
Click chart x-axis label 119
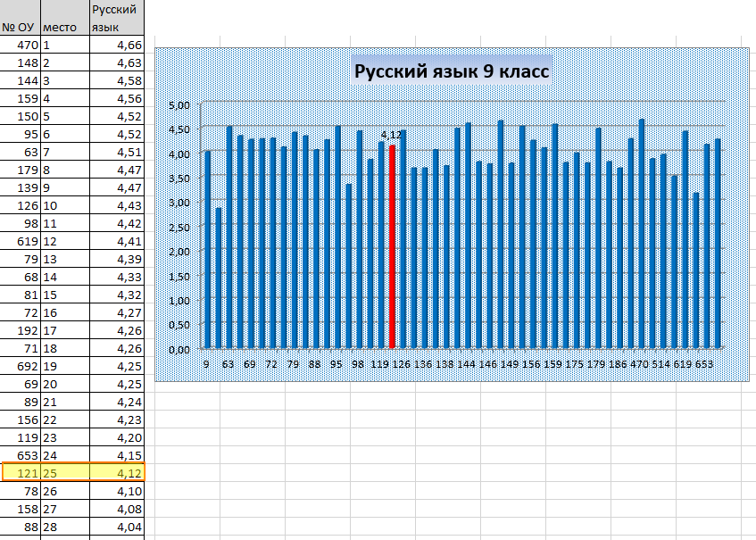[379, 364]
